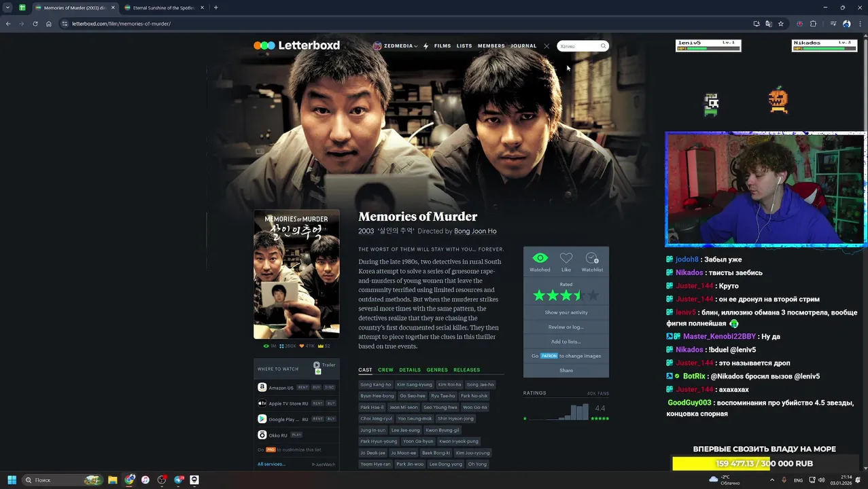868x489 pixels.
Task: Open the FILMS menu
Action: pyautogui.click(x=442, y=46)
